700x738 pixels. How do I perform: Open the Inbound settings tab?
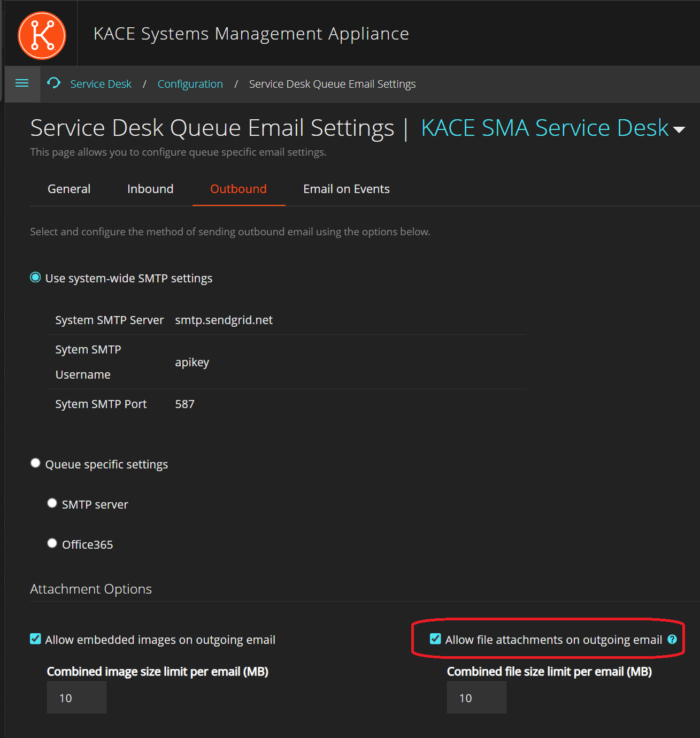tap(150, 189)
